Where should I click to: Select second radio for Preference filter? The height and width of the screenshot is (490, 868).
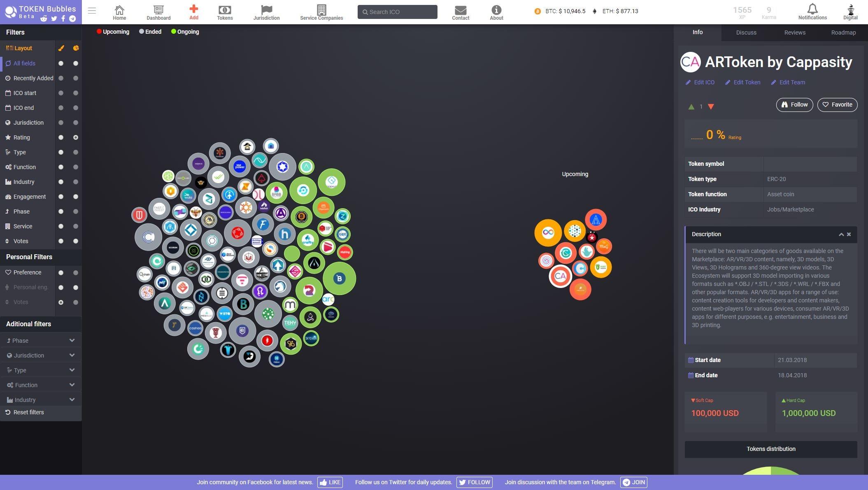[x=76, y=273]
